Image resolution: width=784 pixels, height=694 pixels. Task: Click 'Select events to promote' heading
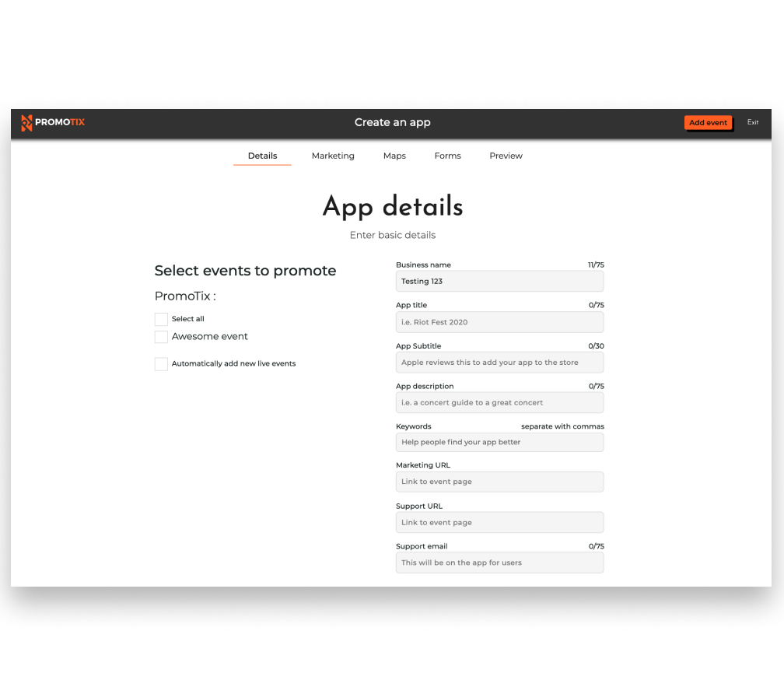(245, 271)
